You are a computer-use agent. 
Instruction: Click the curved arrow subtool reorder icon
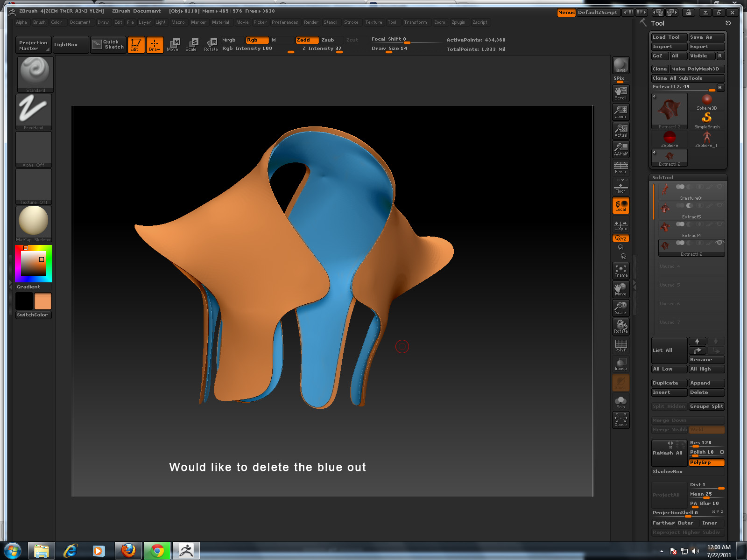coord(697,350)
